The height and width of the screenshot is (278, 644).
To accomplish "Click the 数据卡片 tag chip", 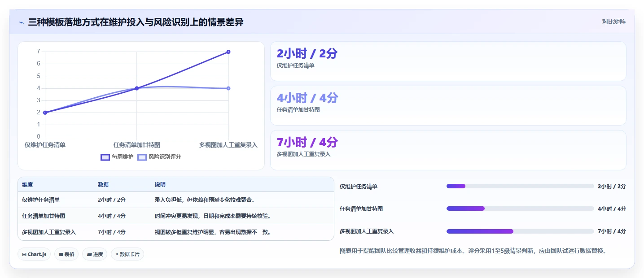I will click(x=127, y=254).
